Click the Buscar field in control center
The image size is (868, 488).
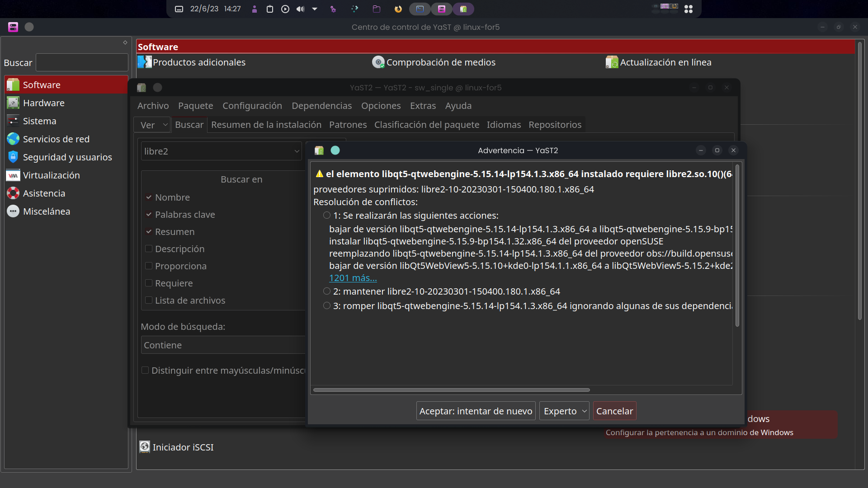(82, 63)
